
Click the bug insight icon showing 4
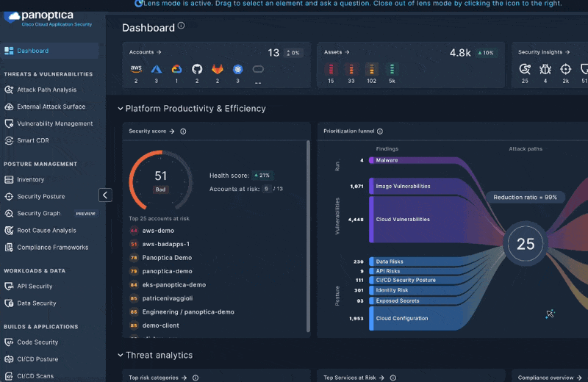pyautogui.click(x=545, y=69)
